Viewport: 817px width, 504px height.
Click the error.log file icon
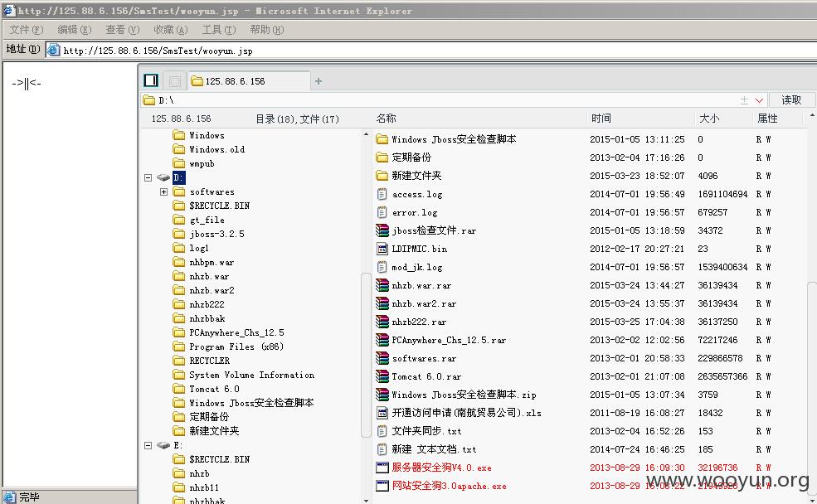coord(382,212)
